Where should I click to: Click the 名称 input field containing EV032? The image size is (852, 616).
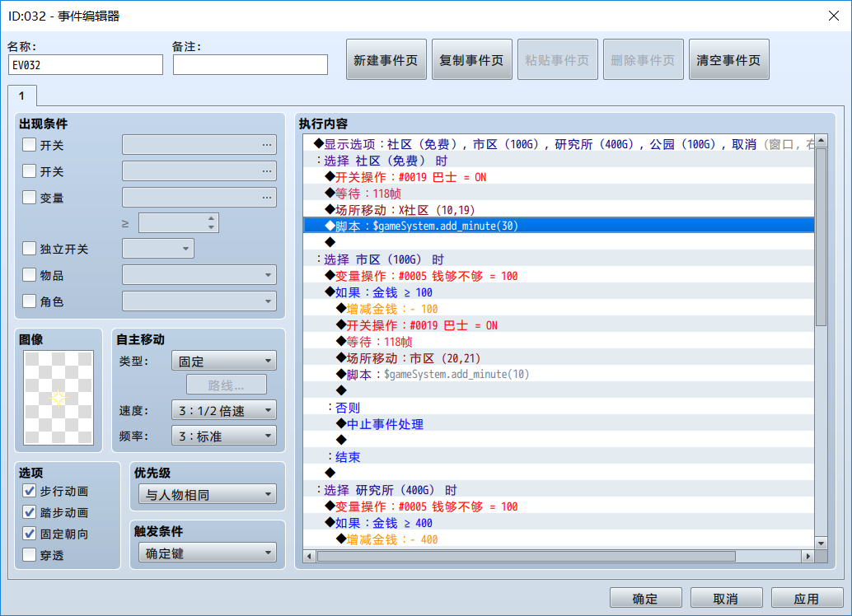(x=86, y=64)
